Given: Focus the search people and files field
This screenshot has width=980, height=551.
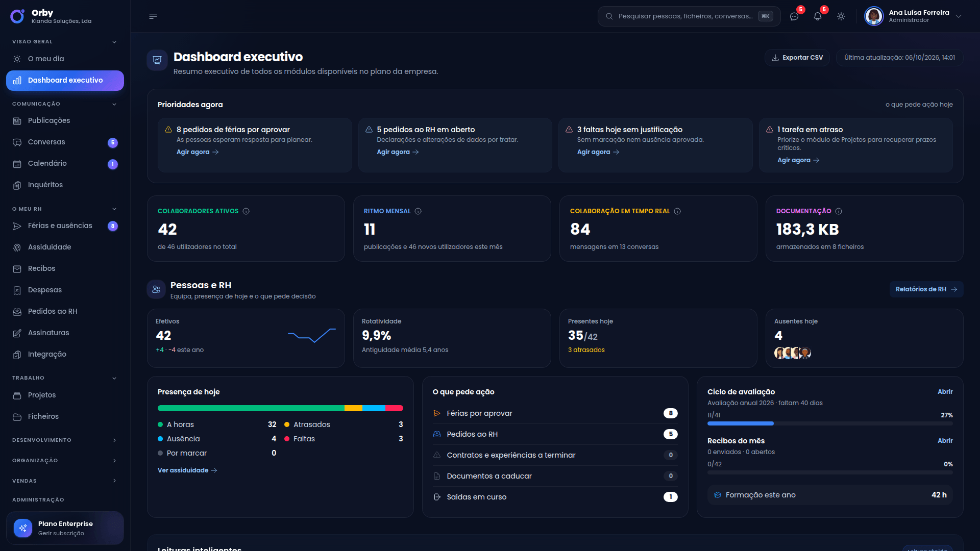Looking at the screenshot, I should tap(689, 16).
